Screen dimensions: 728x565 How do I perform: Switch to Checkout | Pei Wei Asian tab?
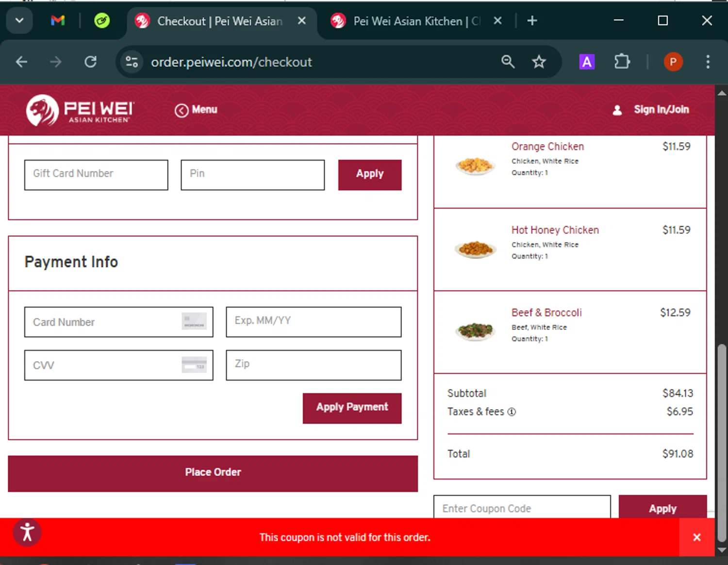[x=221, y=21]
